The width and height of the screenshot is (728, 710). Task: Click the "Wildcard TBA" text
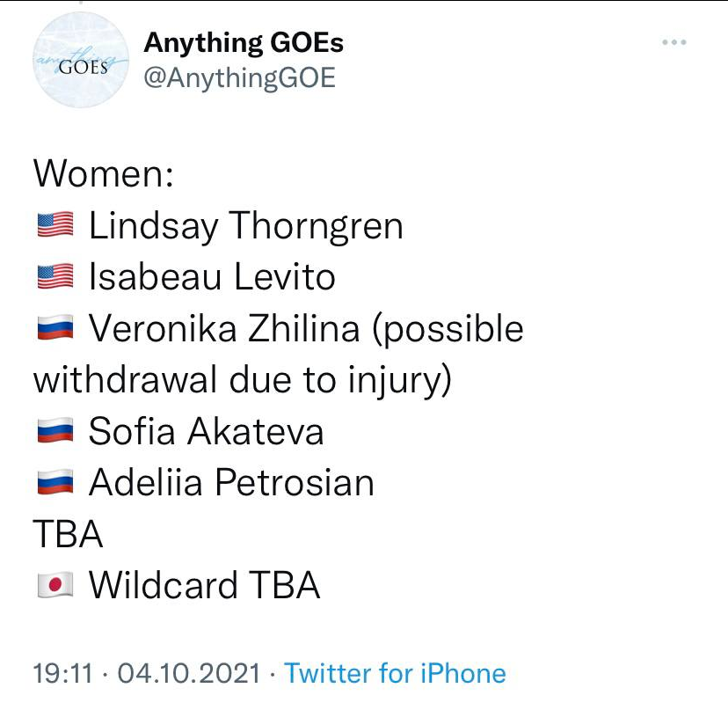coord(204,586)
